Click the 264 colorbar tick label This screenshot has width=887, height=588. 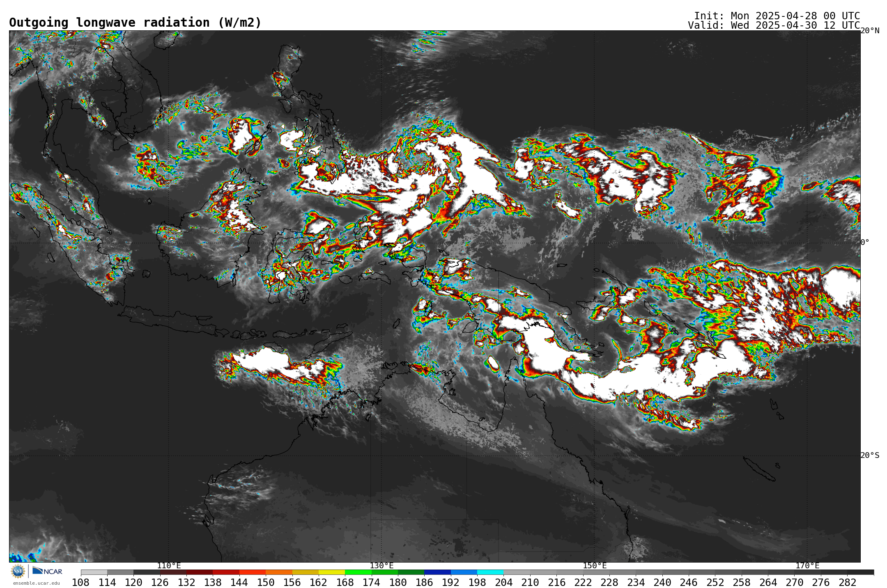point(768,582)
